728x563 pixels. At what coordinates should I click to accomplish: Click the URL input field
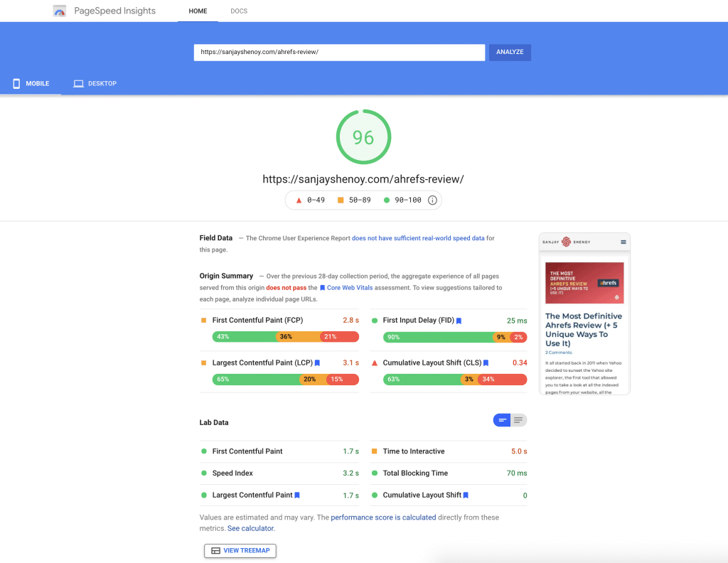tap(339, 53)
